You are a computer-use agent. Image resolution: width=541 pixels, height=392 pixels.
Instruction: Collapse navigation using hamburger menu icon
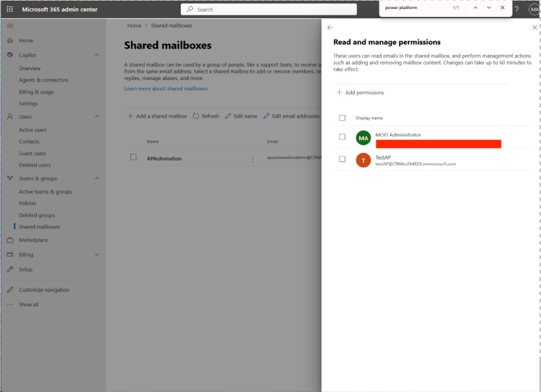pos(10,26)
